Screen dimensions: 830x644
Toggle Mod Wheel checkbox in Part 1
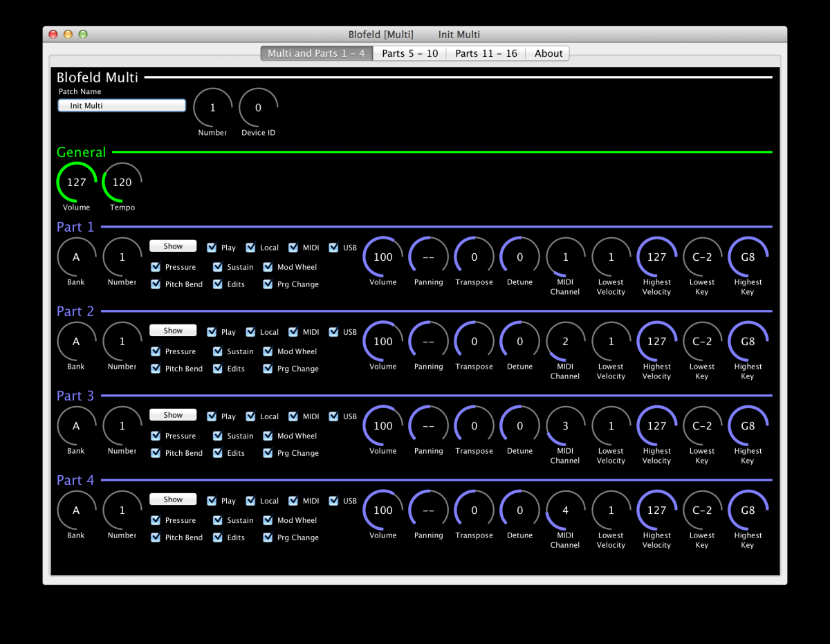tap(268, 267)
